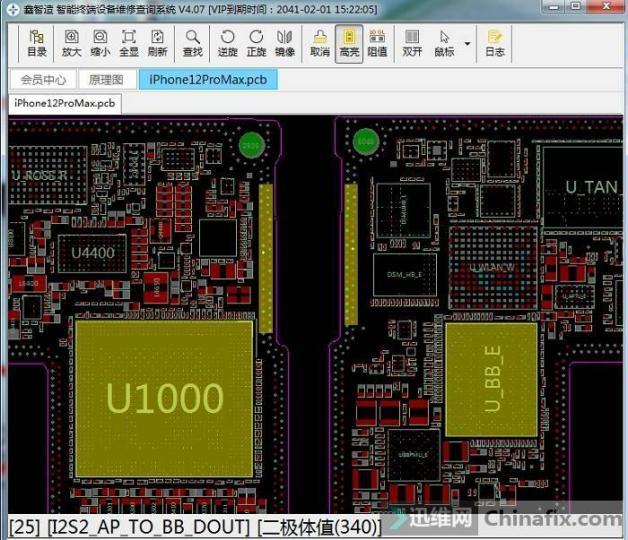Viewport: 628px width, 540px height.
Task: Rotate board counterclockwise with 逆旋
Action: click(228, 43)
